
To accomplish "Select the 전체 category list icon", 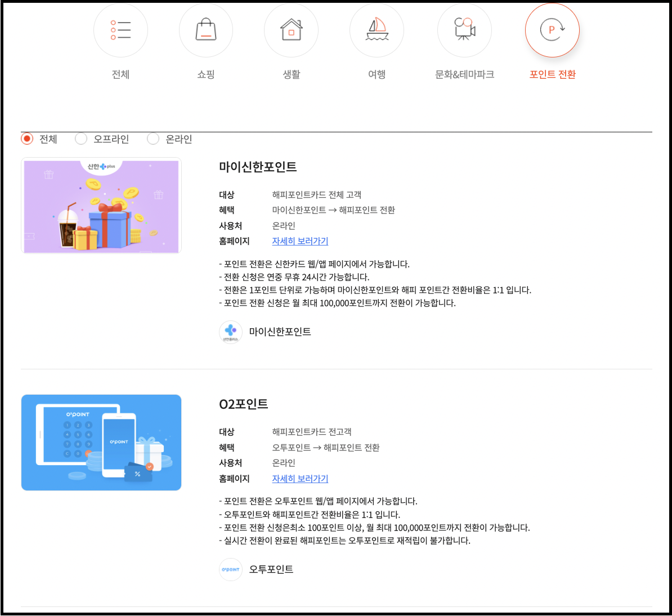I will pyautogui.click(x=120, y=30).
